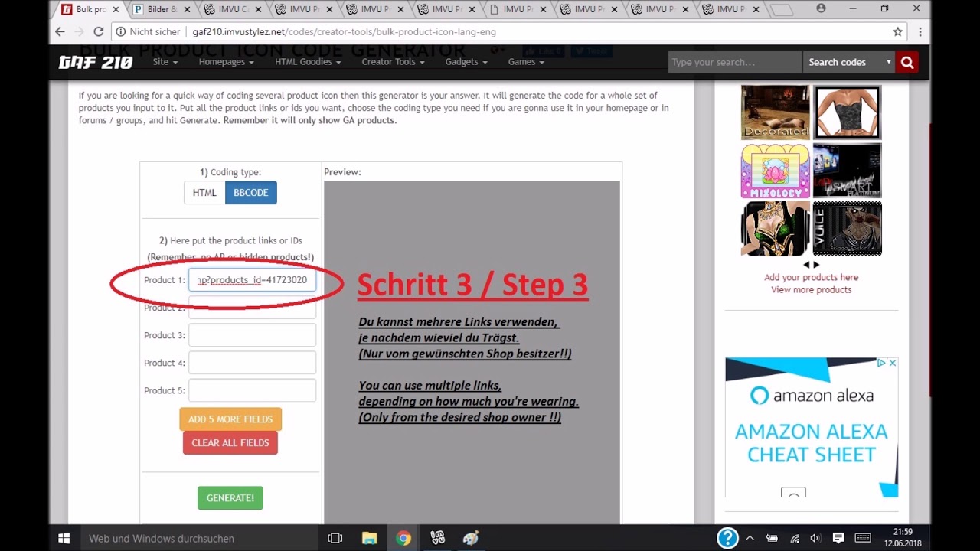Click the GENERATE! button
The height and width of the screenshot is (551, 980).
tap(230, 497)
